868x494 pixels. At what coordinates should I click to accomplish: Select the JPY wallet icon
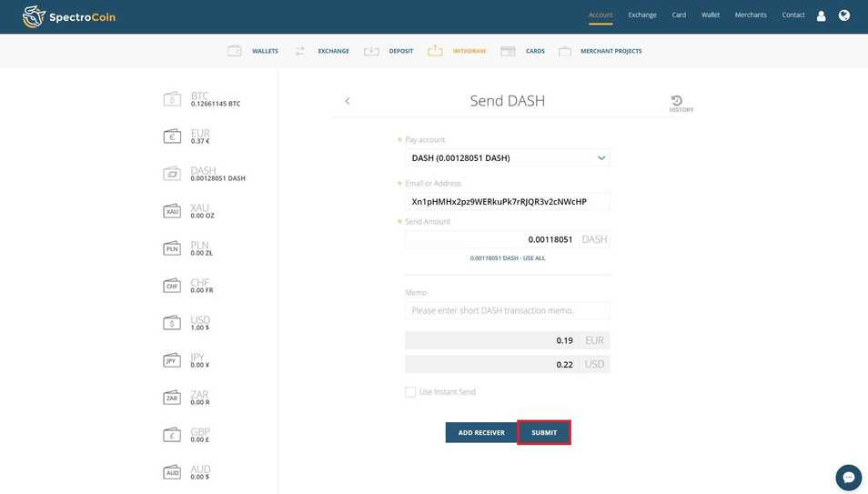click(x=172, y=360)
